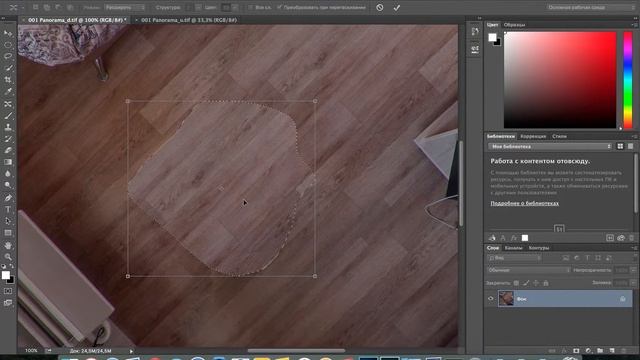Toggle Quick Mask mode in the toolbox
This screenshot has height=360, width=640.
(x=8, y=291)
